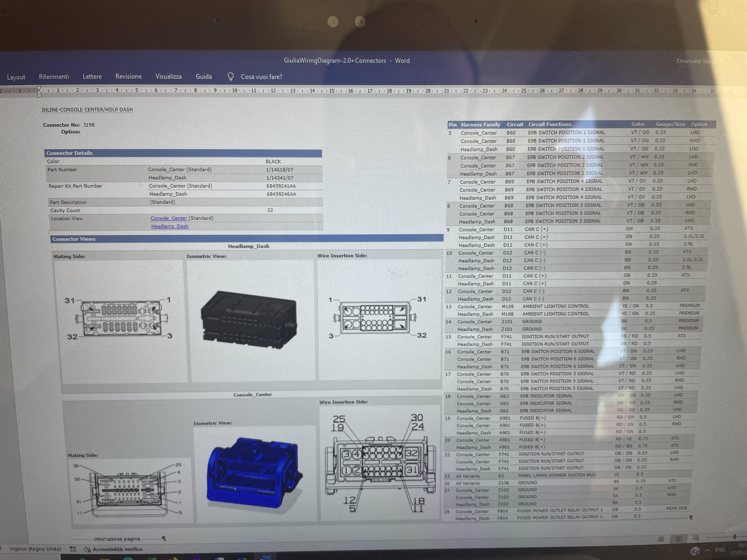
Task: Click 'GiuliaWiringDiagram-2.0+Connectors' document title
Action: [x=335, y=61]
